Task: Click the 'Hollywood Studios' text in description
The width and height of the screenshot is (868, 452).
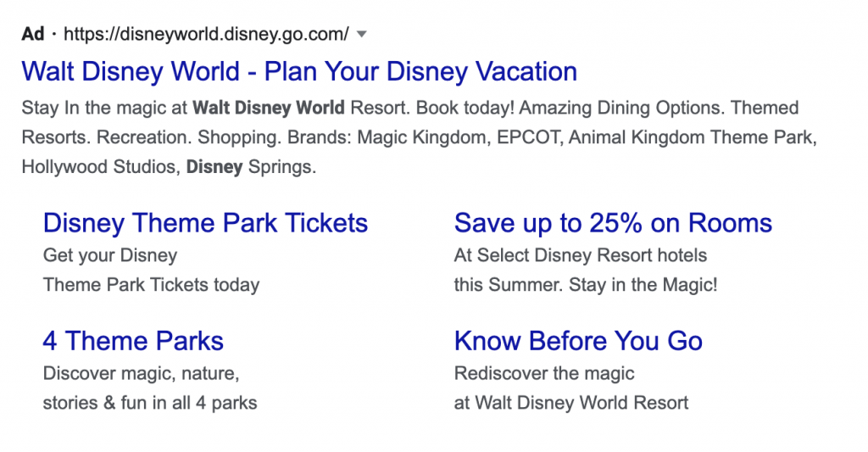Action: (99, 167)
